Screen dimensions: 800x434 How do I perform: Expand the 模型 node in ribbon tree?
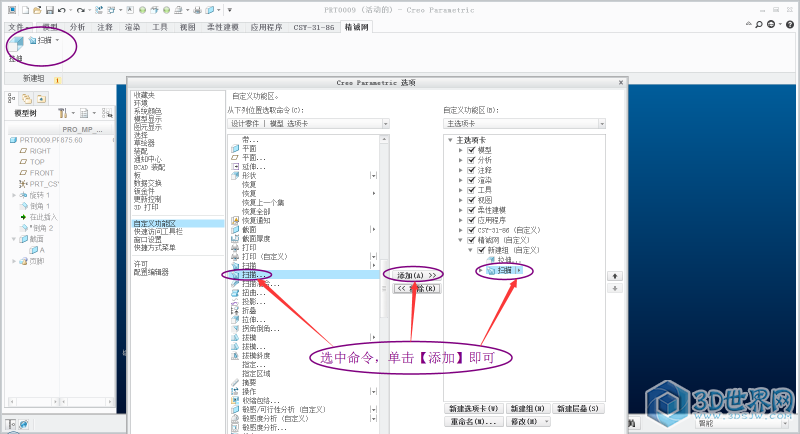click(460, 150)
